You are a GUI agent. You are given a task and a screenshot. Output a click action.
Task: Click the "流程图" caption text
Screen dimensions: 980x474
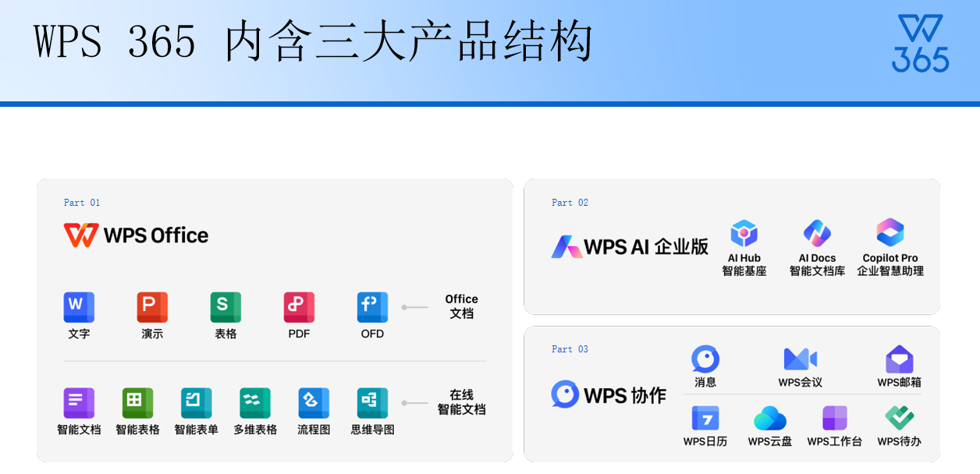[x=314, y=430]
